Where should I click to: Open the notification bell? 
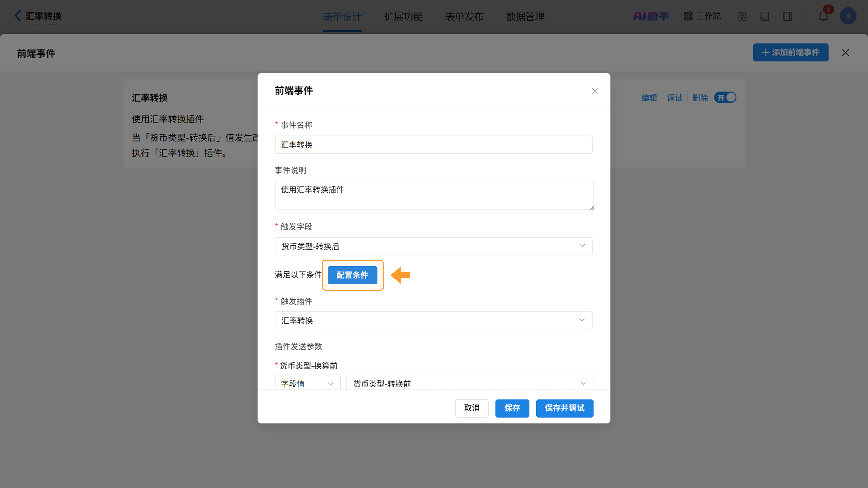(x=823, y=16)
